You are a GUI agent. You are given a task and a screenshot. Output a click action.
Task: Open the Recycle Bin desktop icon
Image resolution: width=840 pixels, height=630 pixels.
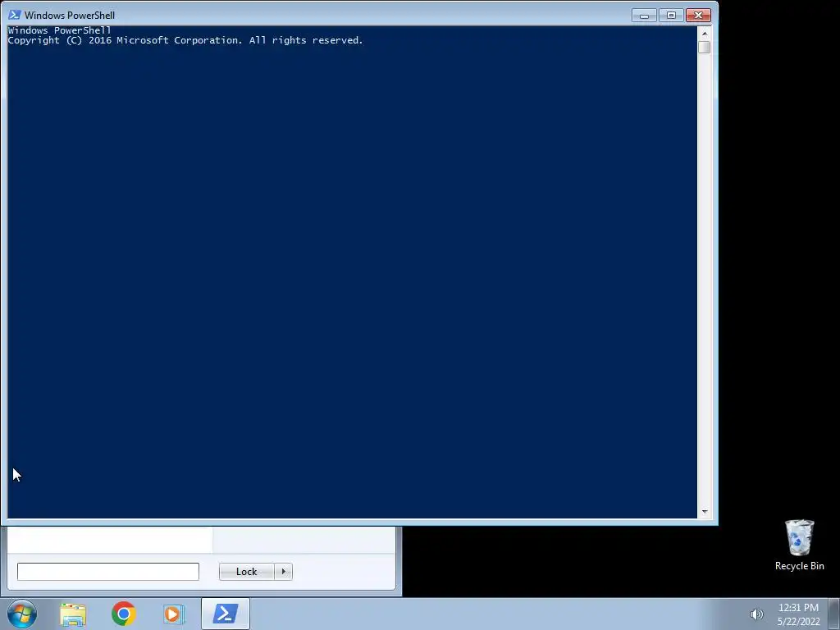pos(799,545)
